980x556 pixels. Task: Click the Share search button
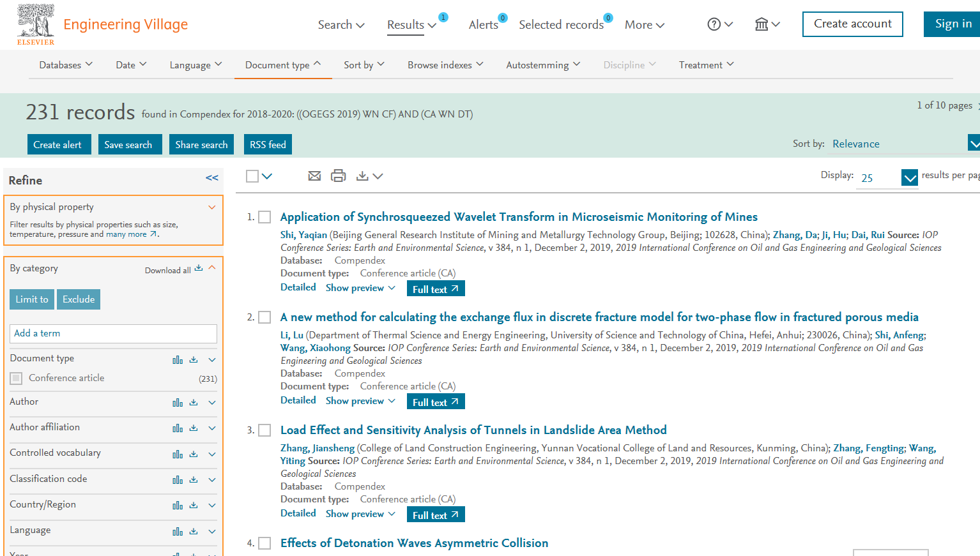tap(201, 144)
